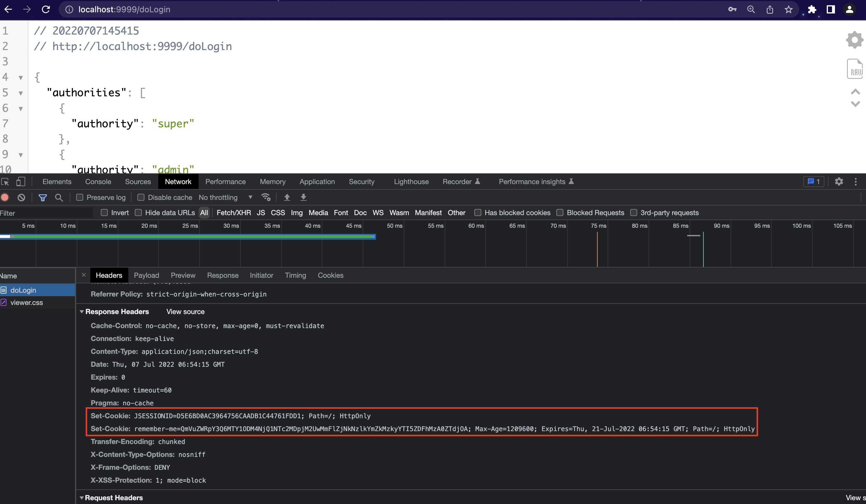
Task: Open the user profile avatar
Action: 850,9
